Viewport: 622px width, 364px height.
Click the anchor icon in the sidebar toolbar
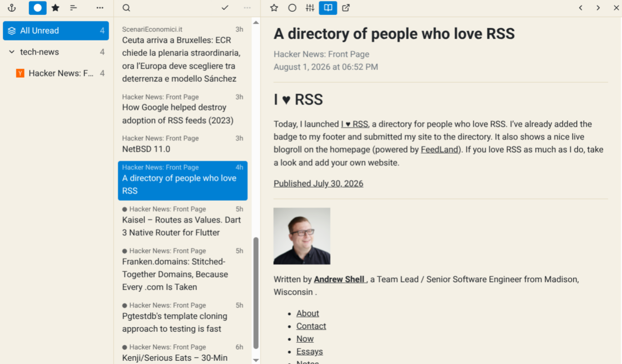click(x=12, y=8)
